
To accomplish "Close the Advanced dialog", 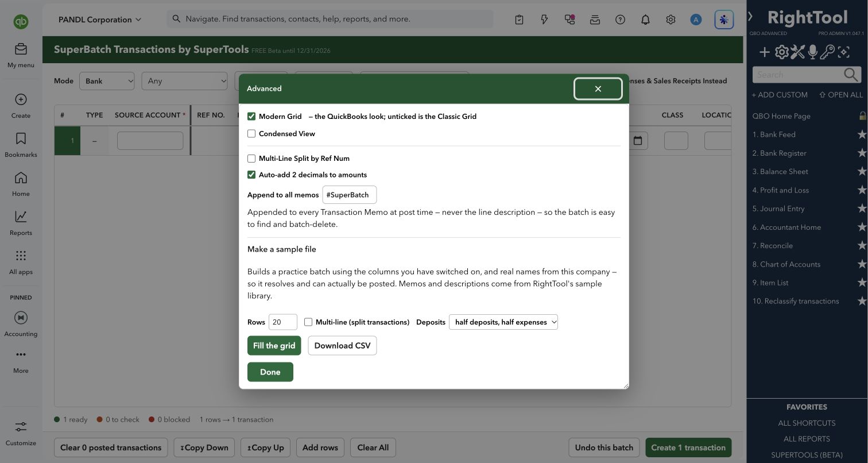I will 598,88.
